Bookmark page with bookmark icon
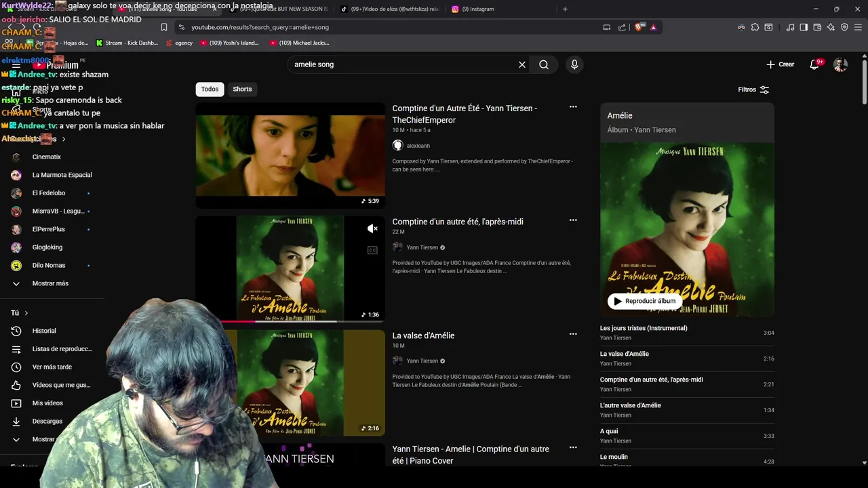Screen dimensions: 868x488 click(163, 27)
